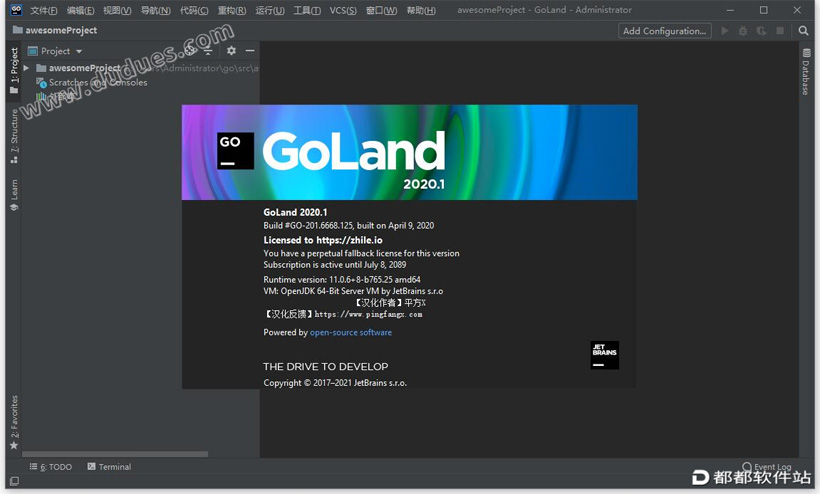Select Scratches and Consoles tree item
Image resolution: width=820 pixels, height=494 pixels.
pyautogui.click(x=98, y=83)
